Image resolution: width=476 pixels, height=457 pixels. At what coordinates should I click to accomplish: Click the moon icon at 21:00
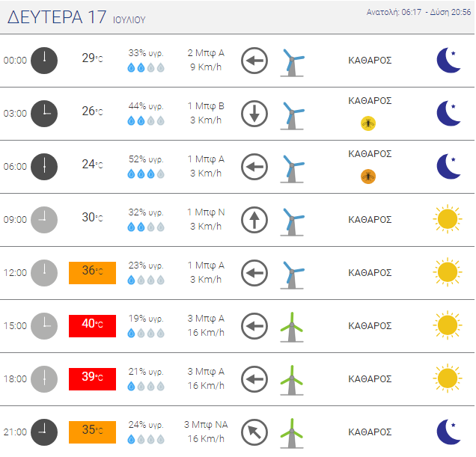click(448, 432)
